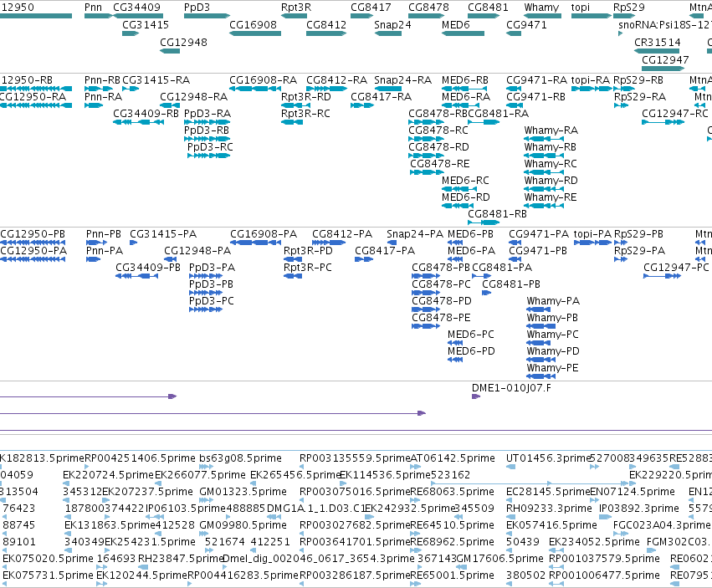Click the CG31415-PA protein label
The width and height of the screenshot is (712, 588).
[x=163, y=234]
